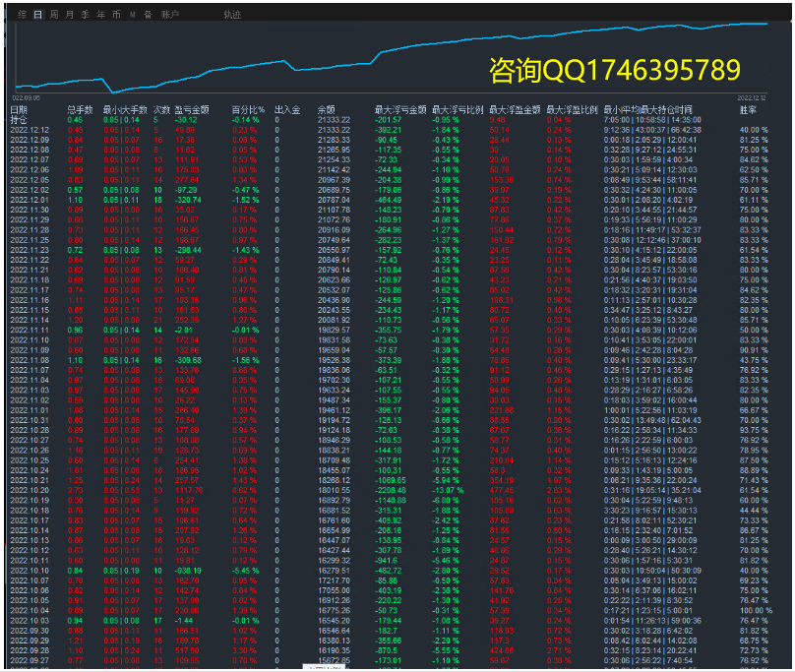
Task: Click the M tab
Action: (x=133, y=15)
